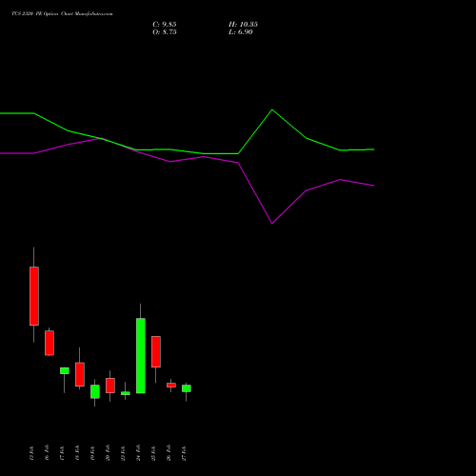Click the green indicator line's highest peak
The width and height of the screenshot is (476, 476).
tap(272, 109)
